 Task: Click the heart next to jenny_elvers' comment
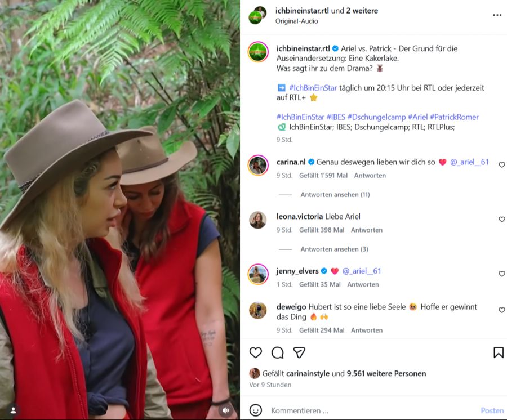[502, 274]
